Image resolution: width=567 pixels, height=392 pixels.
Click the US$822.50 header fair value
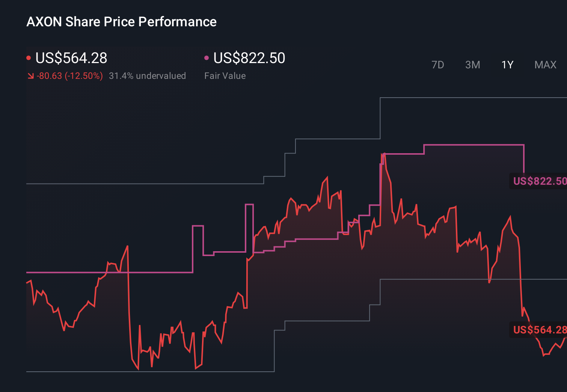tap(249, 58)
